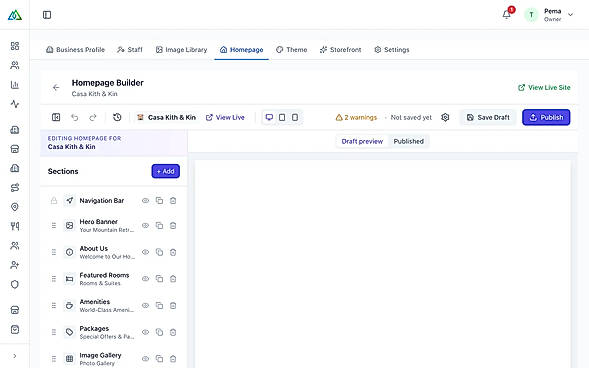
Task: Switch to the Business Profile tab
Action: [x=75, y=50]
